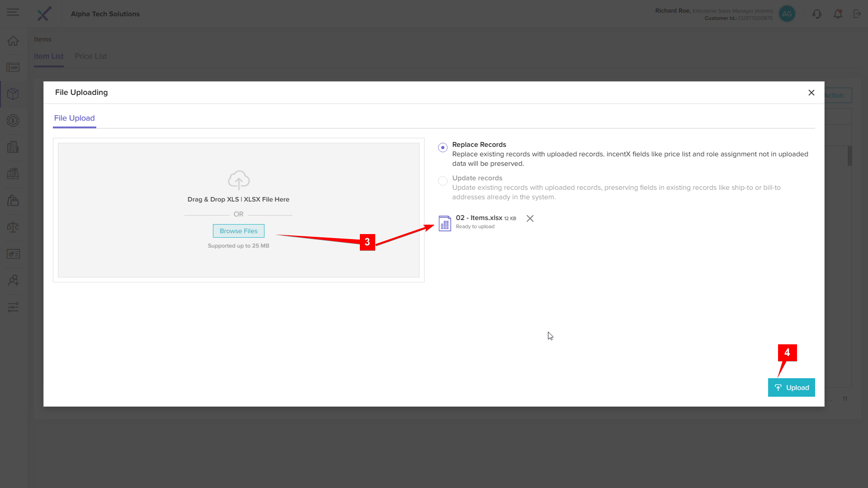The image size is (868, 488).
Task: Select the Replace Records radio option
Action: (443, 148)
